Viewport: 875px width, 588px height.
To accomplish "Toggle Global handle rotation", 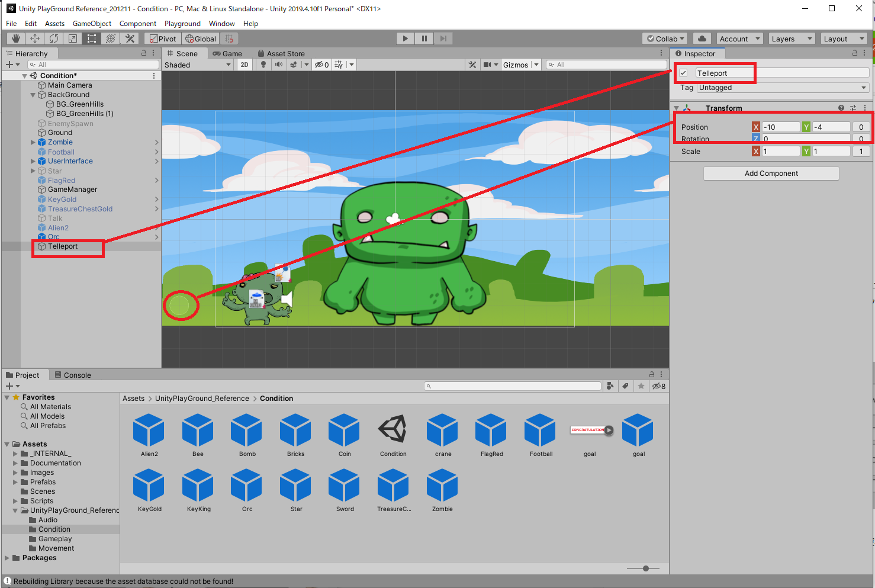I will coord(201,38).
